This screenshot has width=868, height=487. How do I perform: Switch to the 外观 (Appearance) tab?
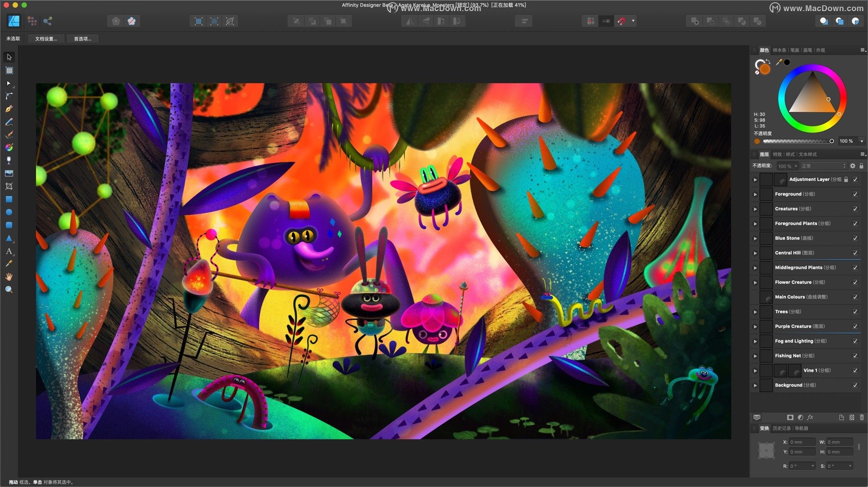tap(820, 50)
